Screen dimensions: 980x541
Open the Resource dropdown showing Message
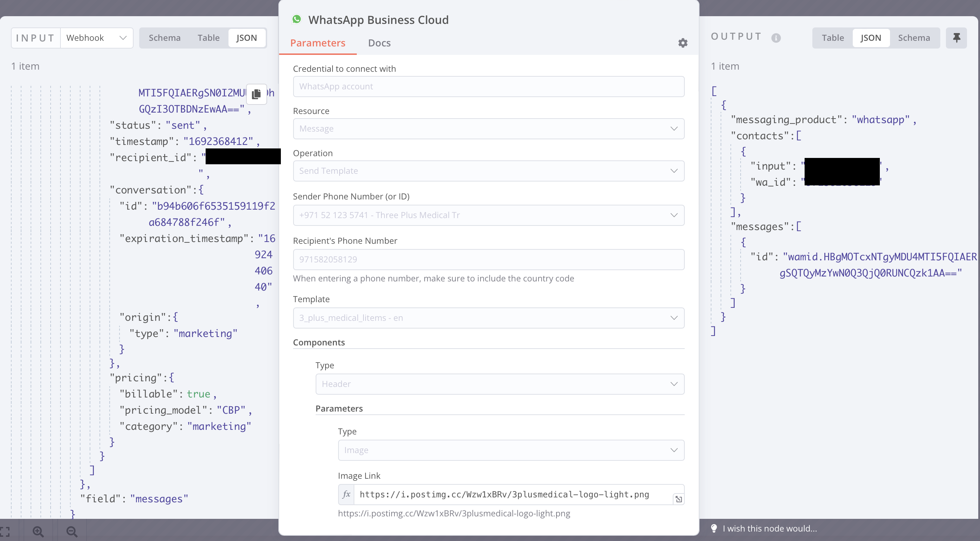[489, 129]
